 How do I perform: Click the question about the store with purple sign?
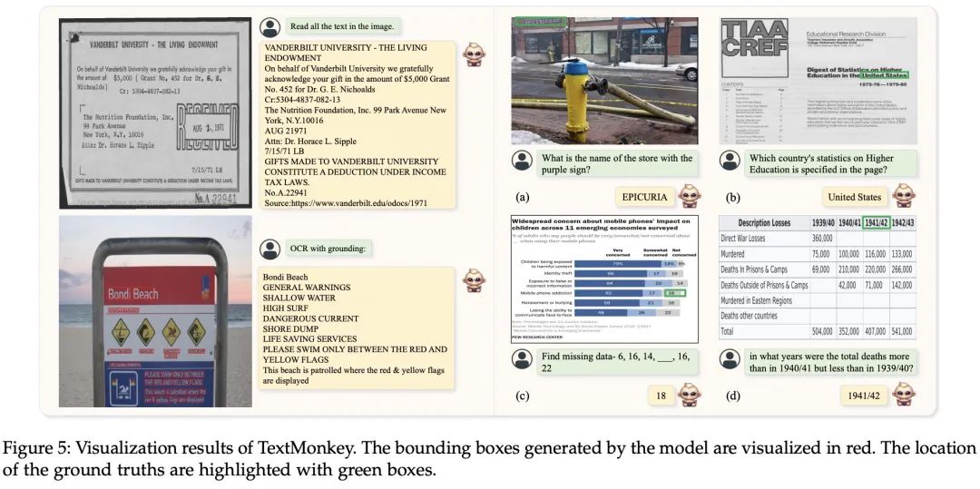(x=616, y=163)
